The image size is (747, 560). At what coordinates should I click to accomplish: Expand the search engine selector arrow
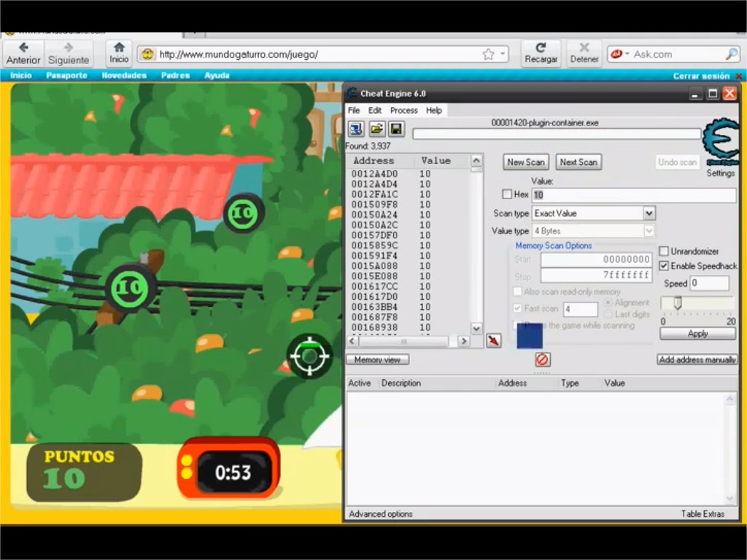click(x=627, y=54)
